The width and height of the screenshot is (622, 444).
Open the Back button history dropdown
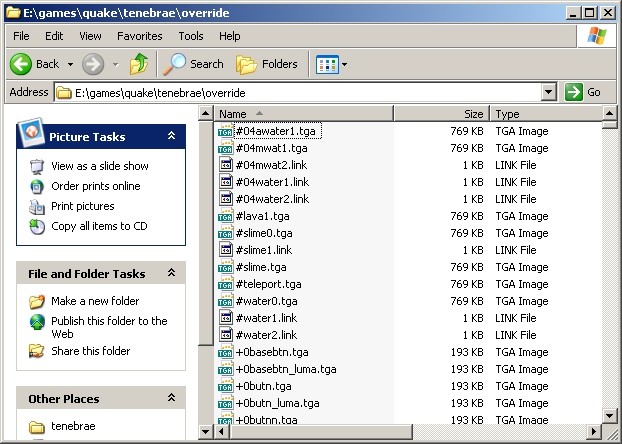tap(69, 64)
